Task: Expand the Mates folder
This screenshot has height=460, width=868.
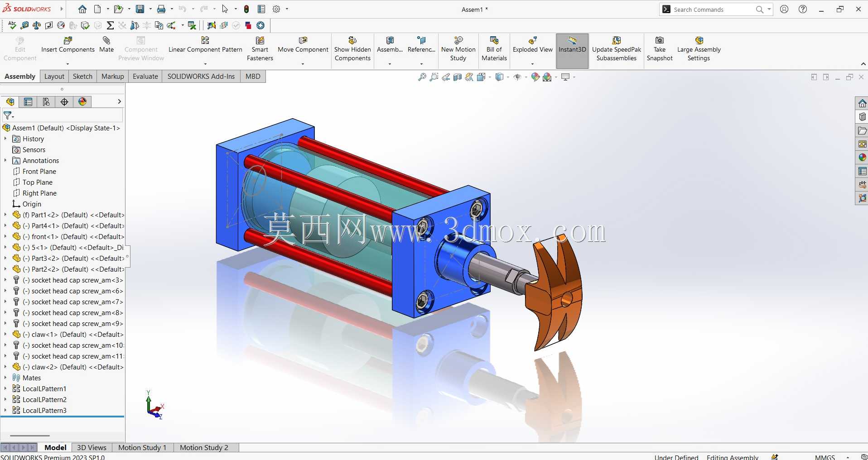Action: click(5, 378)
